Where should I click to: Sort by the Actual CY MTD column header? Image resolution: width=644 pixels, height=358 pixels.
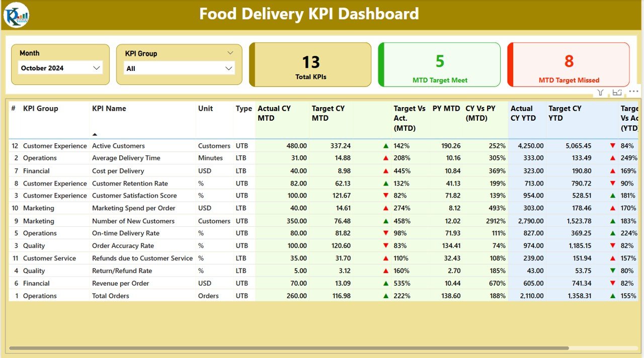click(x=274, y=113)
